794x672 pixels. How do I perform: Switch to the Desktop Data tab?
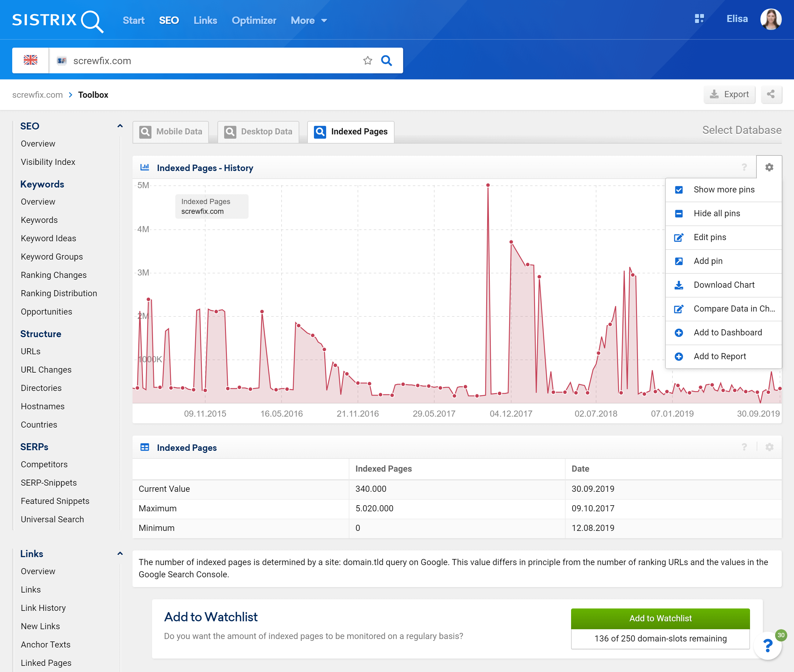[258, 132]
